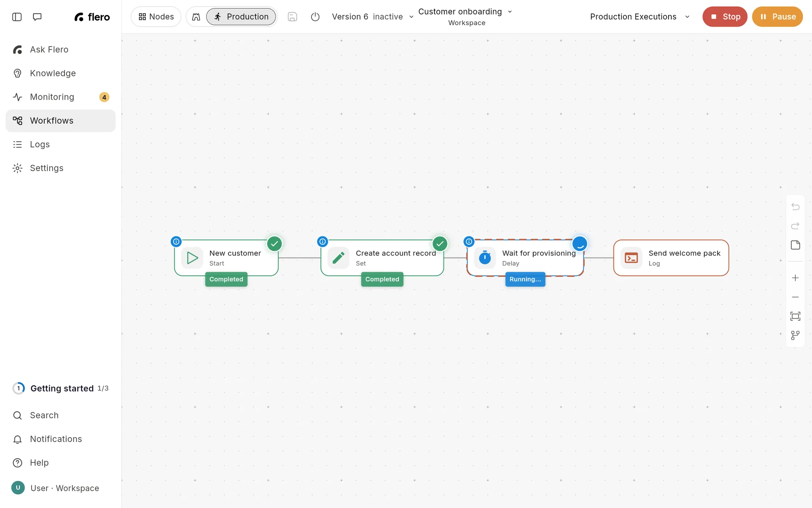Click the flero logo
812x508 pixels.
(x=92, y=17)
